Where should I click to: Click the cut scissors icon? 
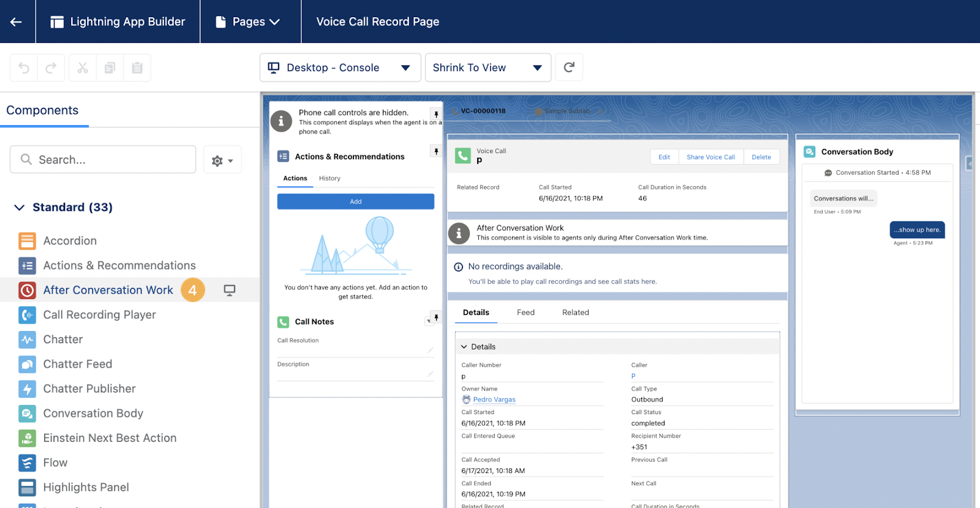click(83, 67)
